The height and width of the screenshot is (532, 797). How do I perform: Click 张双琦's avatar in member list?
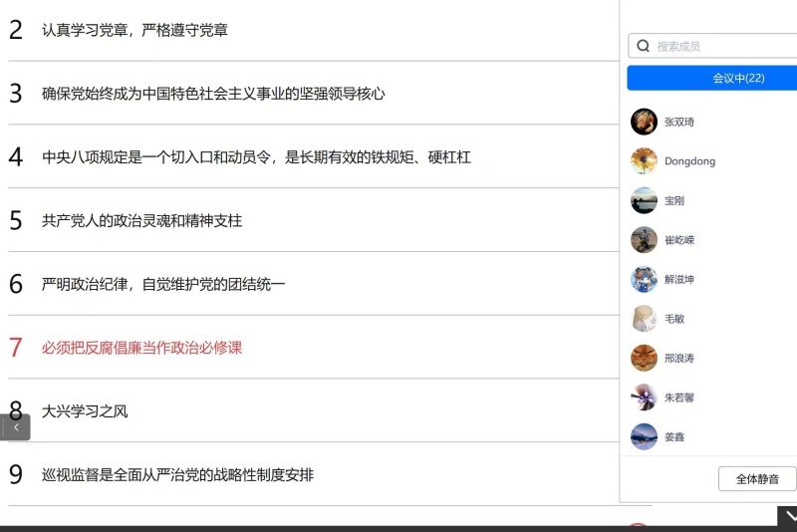coord(644,122)
